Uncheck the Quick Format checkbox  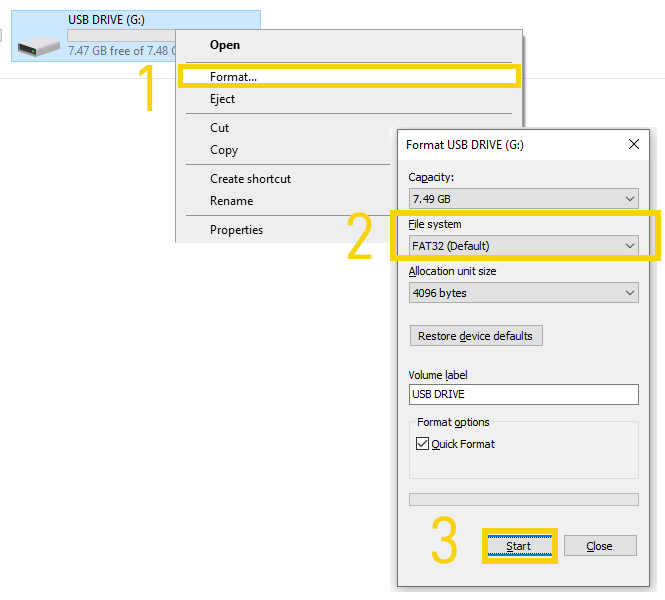[423, 444]
